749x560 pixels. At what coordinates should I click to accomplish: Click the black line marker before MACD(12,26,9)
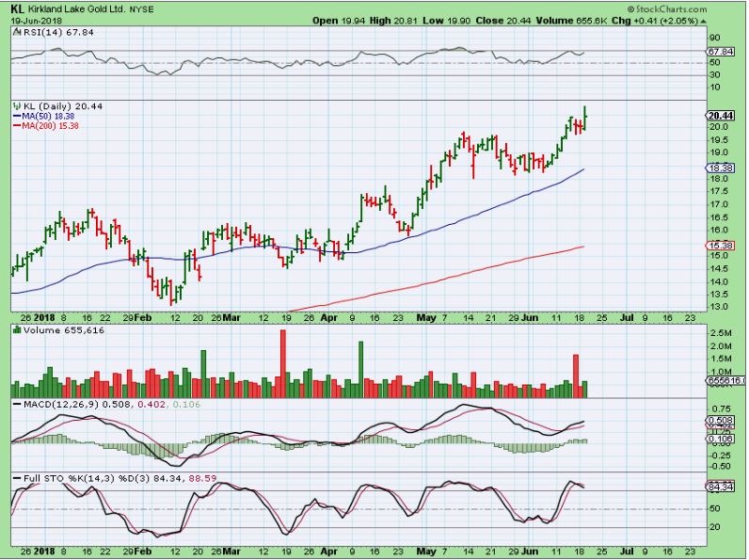pos(18,405)
